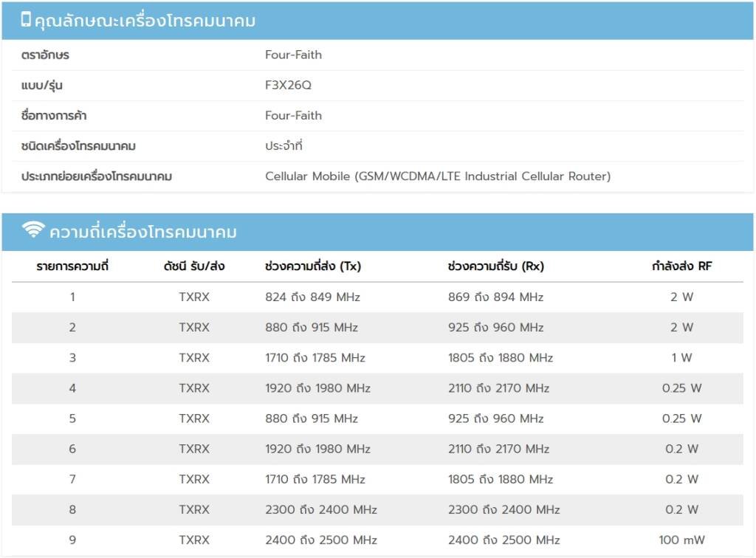Click the value ประจำที่
Screen dimensions: 756x558
(x=283, y=145)
